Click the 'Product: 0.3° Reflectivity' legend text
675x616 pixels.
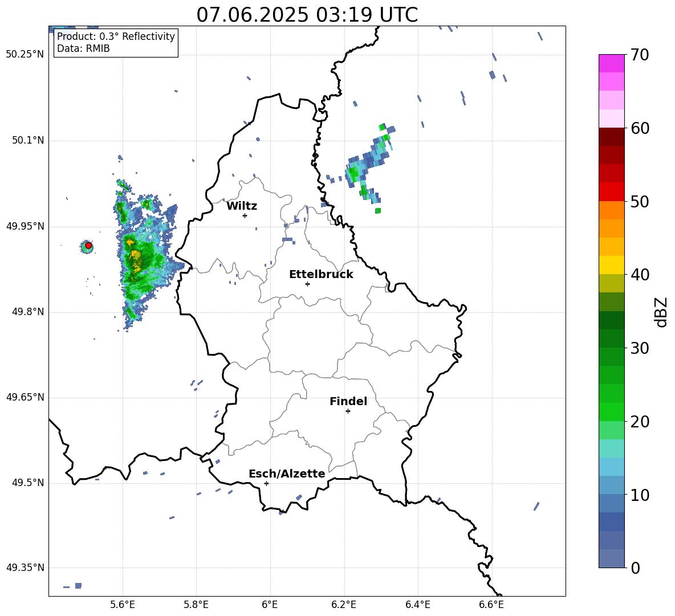click(x=116, y=36)
